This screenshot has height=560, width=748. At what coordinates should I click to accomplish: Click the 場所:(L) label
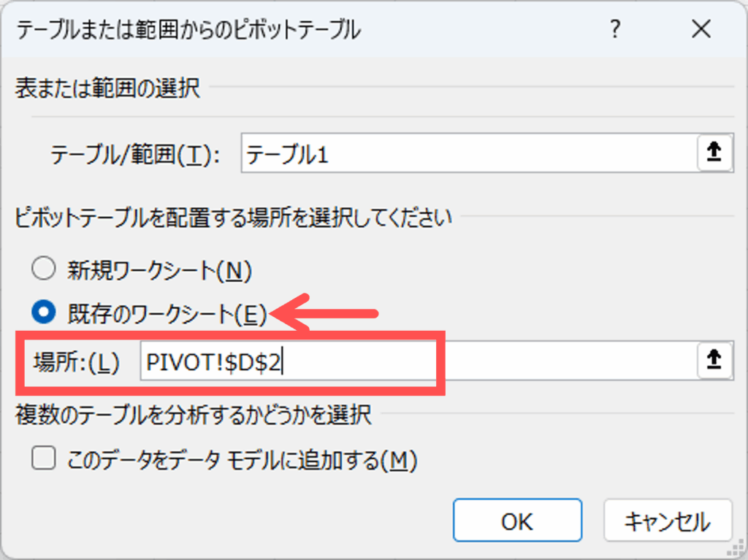click(76, 362)
